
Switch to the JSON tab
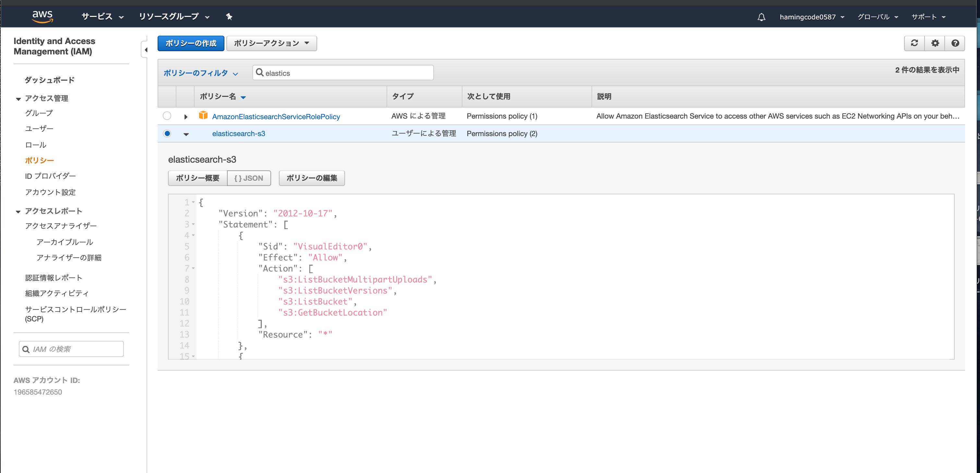(x=249, y=178)
